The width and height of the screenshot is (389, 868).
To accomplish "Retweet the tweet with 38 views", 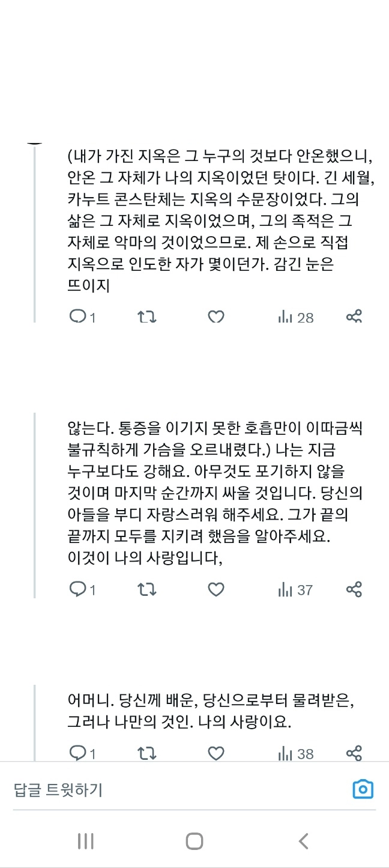I will 147,753.
